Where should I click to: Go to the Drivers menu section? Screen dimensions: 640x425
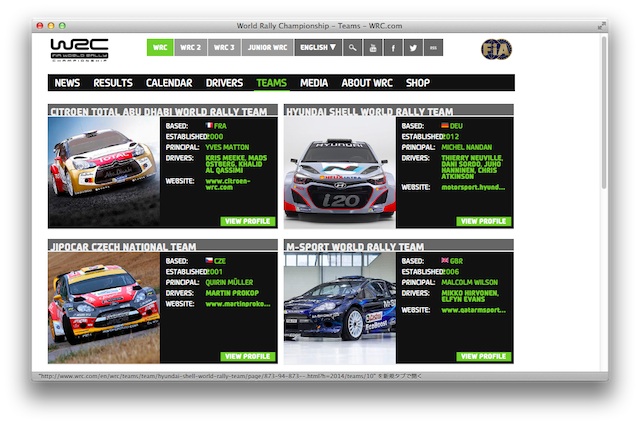[224, 83]
